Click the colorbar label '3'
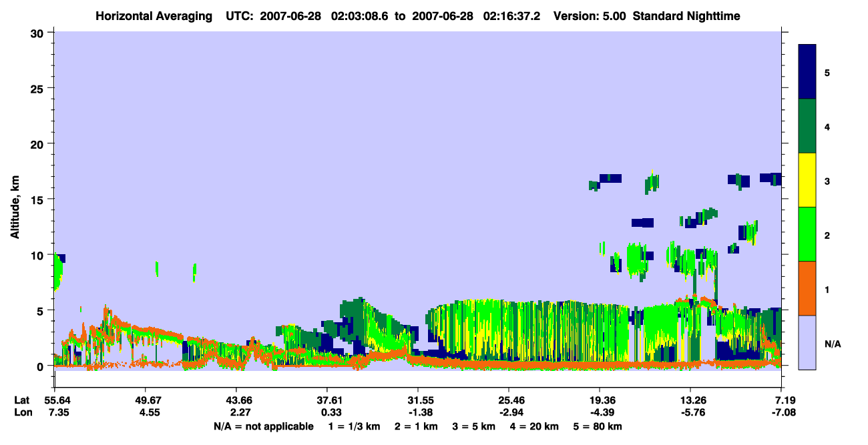The image size is (868, 445). 827,181
